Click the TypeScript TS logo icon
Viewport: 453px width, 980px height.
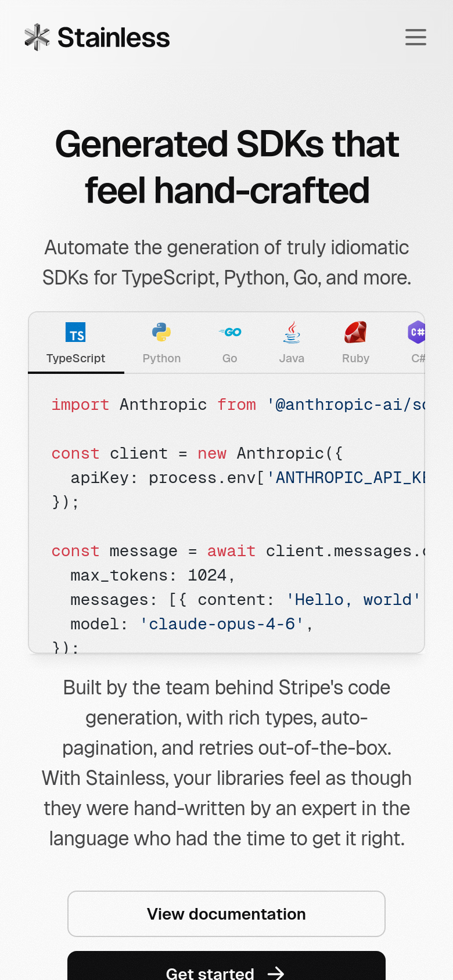(75, 332)
